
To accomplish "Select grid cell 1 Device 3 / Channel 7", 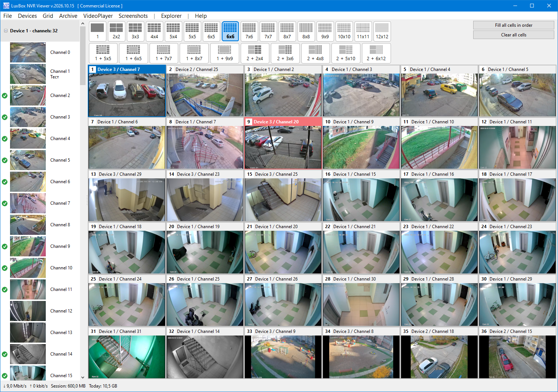I will click(x=127, y=91).
